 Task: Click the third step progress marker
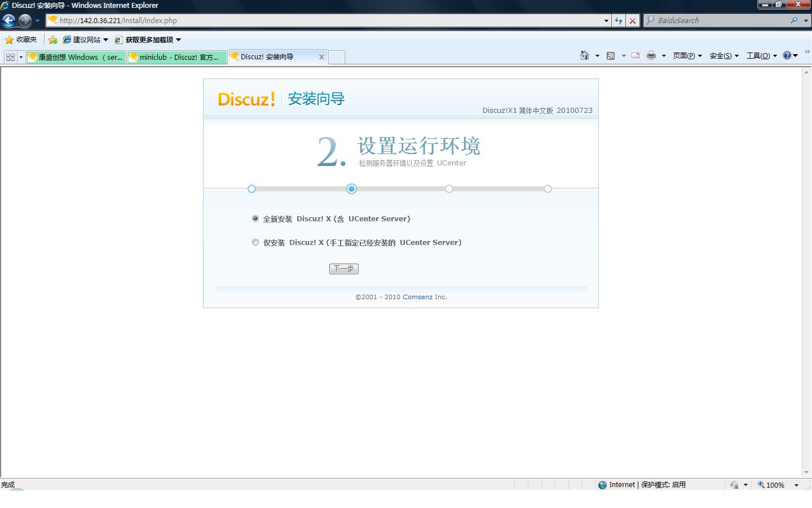pyautogui.click(x=449, y=189)
